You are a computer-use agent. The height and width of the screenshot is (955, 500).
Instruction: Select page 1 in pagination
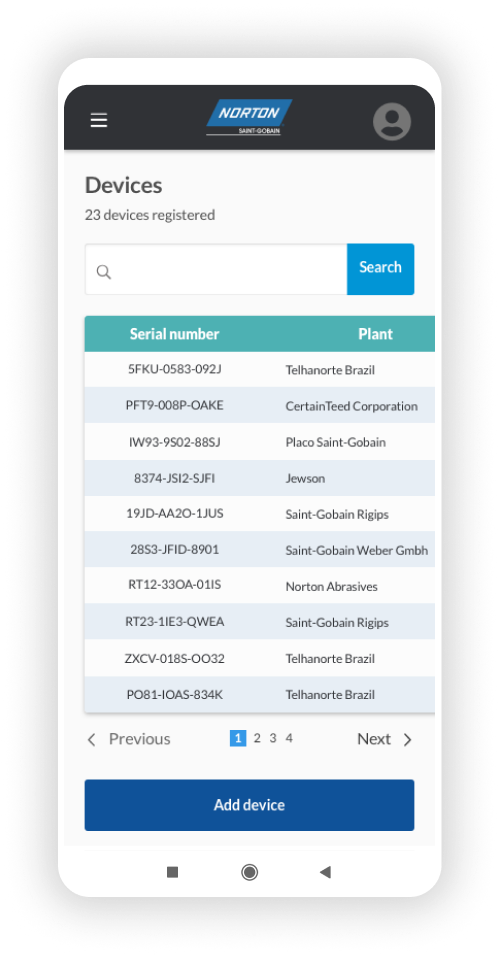(x=238, y=738)
